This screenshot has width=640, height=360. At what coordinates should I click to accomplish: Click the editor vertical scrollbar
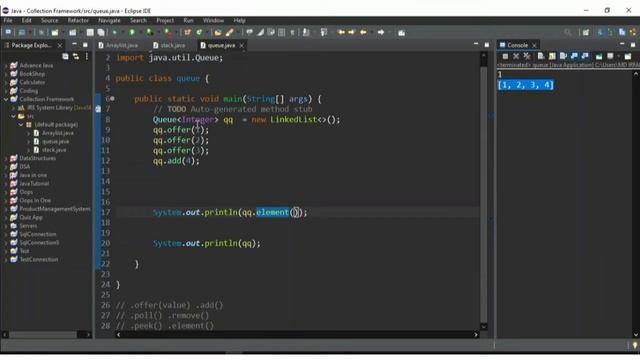(484, 191)
